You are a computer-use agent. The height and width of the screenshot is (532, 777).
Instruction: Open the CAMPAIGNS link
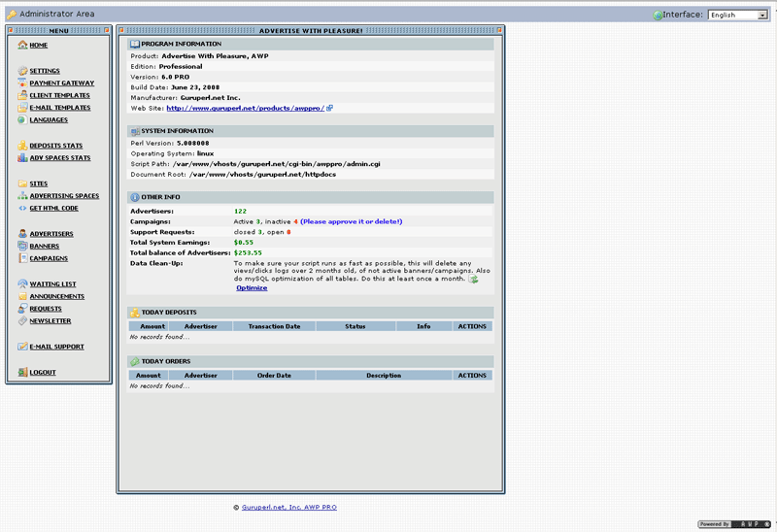tap(49, 258)
